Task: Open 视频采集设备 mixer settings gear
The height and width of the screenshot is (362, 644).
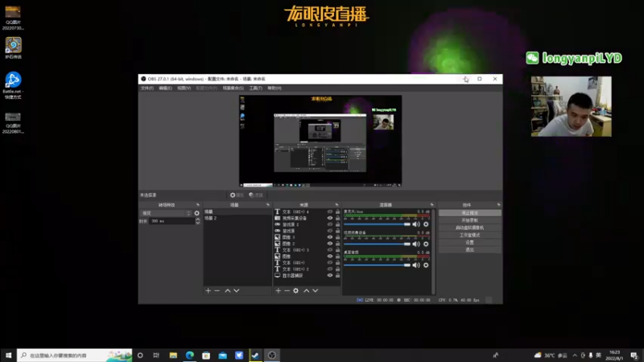Action: [426, 244]
